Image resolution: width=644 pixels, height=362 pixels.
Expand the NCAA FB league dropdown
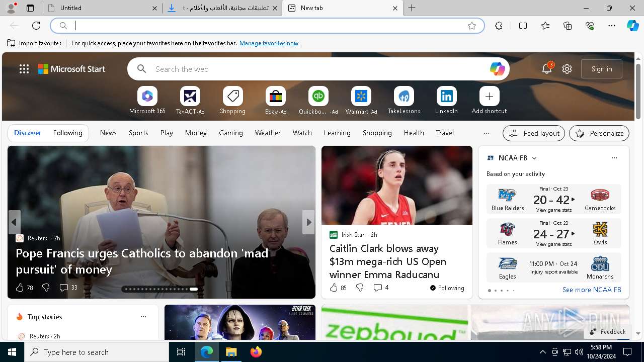point(534,158)
